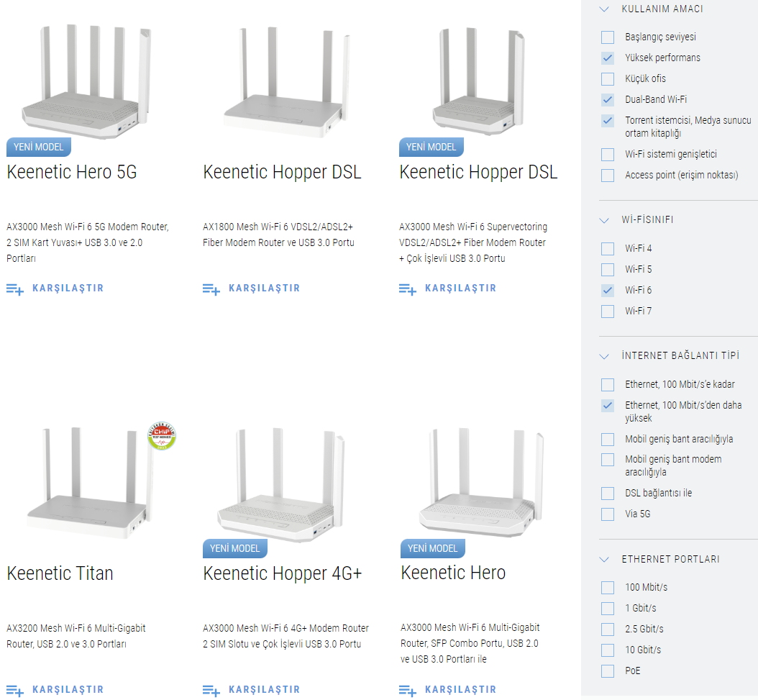Uncheck the Yüksek performans filter
This screenshot has height=700, width=758.
coord(608,58)
